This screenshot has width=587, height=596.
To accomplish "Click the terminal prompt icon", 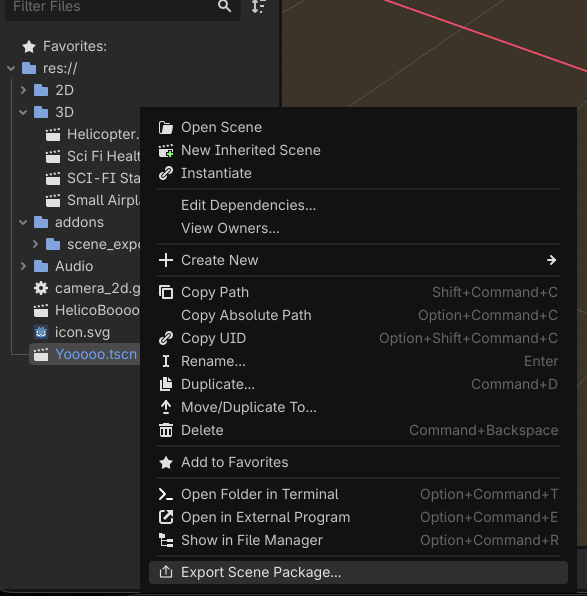I will [166, 494].
